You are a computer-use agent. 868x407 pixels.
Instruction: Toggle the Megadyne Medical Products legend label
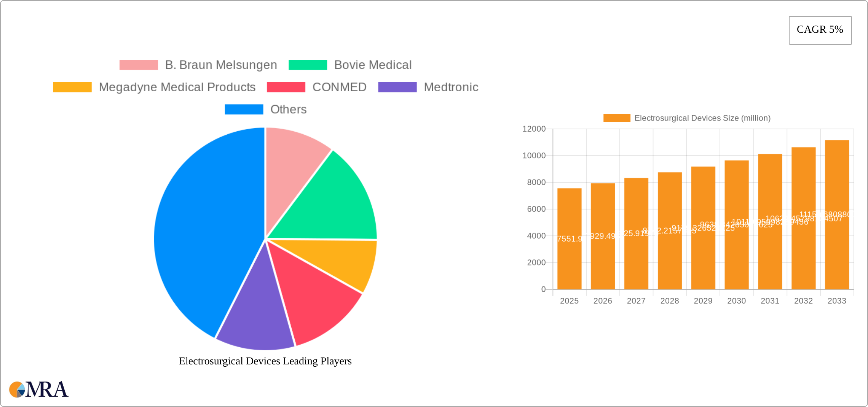coord(177,87)
